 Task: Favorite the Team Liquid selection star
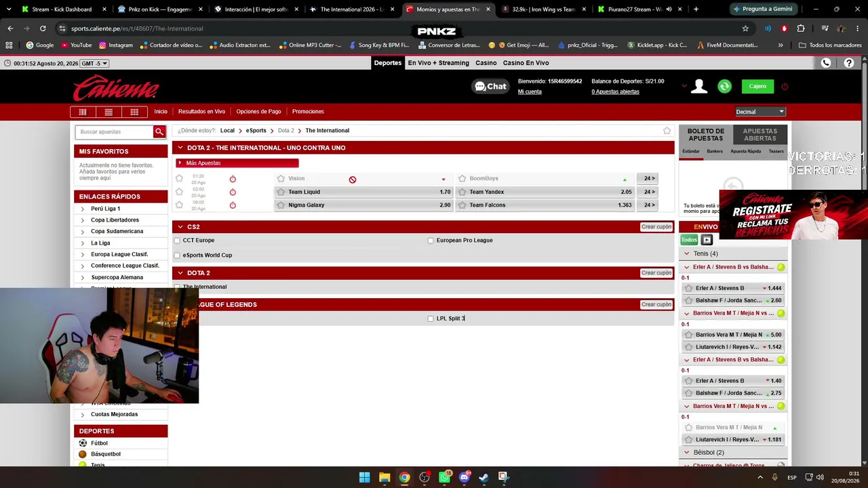tap(281, 192)
